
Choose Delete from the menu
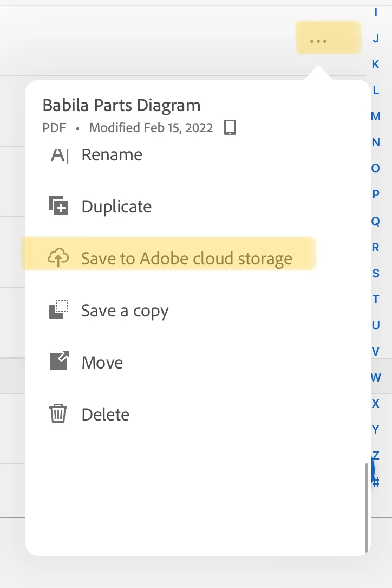pyautogui.click(x=106, y=414)
